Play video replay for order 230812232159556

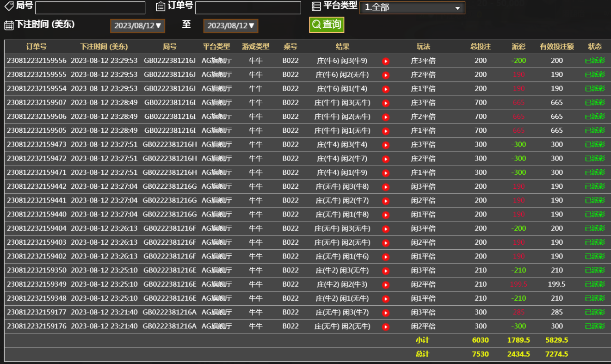pyautogui.click(x=386, y=61)
